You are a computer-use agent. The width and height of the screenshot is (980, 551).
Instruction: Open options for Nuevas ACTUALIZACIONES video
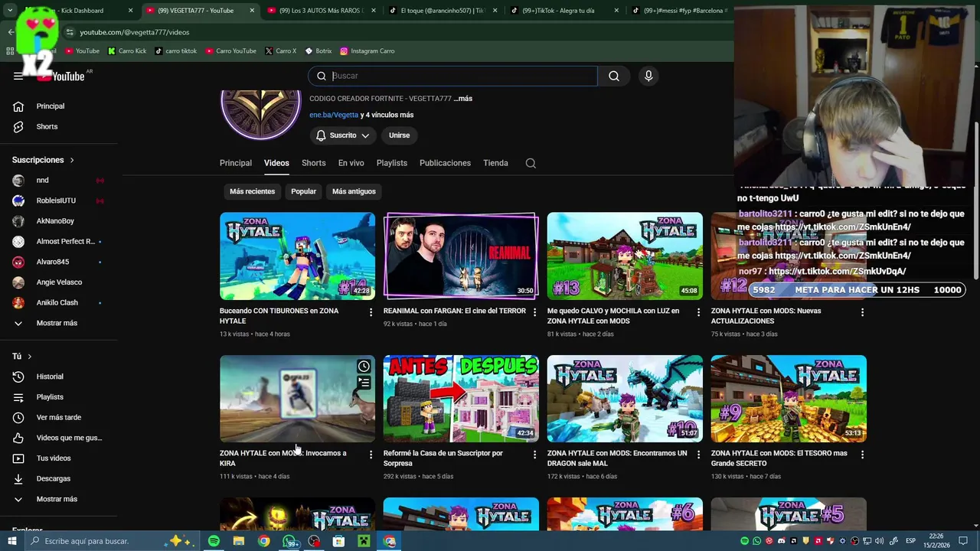pyautogui.click(x=862, y=312)
